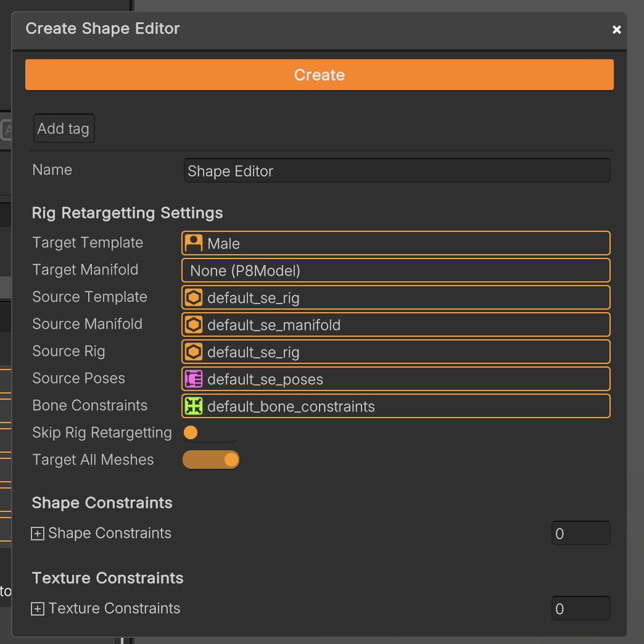644x644 pixels.
Task: Click the Name input field
Action: click(x=397, y=171)
